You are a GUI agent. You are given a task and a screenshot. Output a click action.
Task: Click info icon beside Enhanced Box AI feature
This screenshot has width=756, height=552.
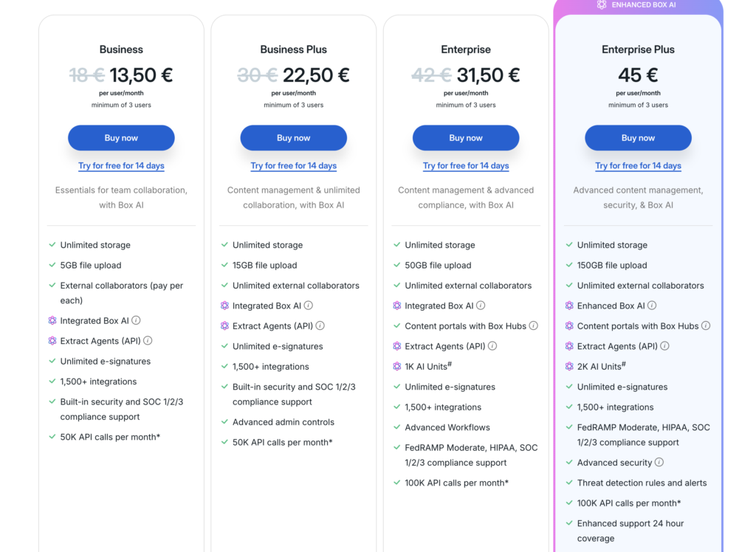click(x=652, y=306)
